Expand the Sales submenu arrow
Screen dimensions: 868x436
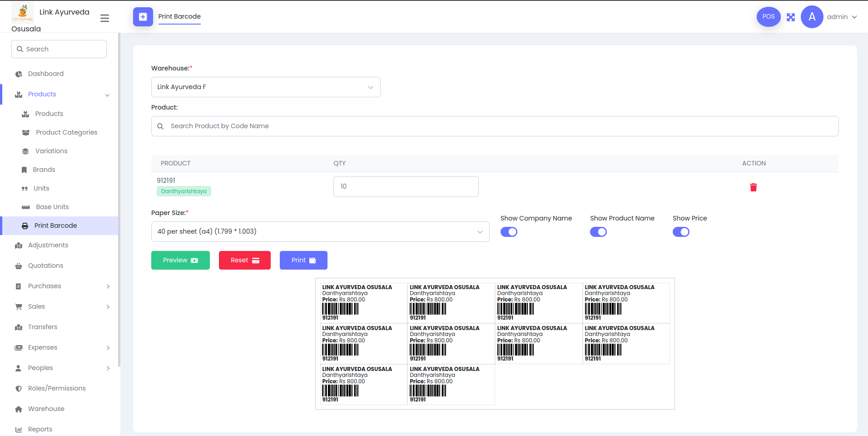(108, 307)
